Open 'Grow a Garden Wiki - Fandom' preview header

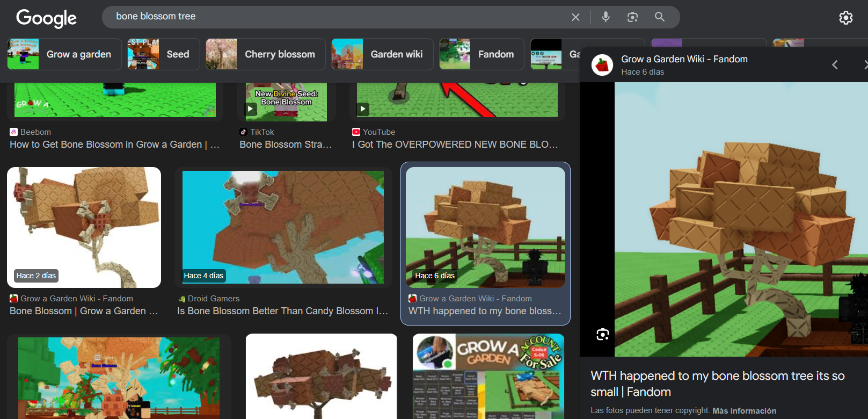[684, 59]
